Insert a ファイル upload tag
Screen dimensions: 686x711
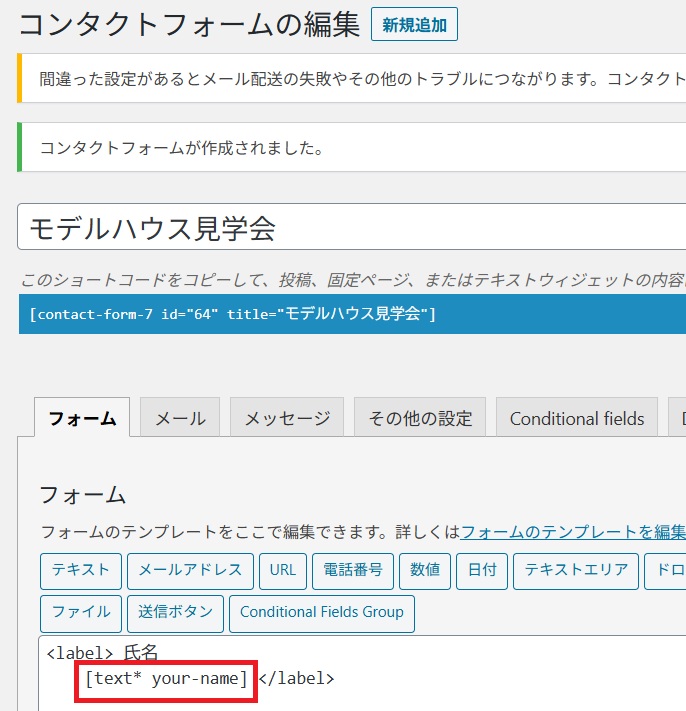81,614
